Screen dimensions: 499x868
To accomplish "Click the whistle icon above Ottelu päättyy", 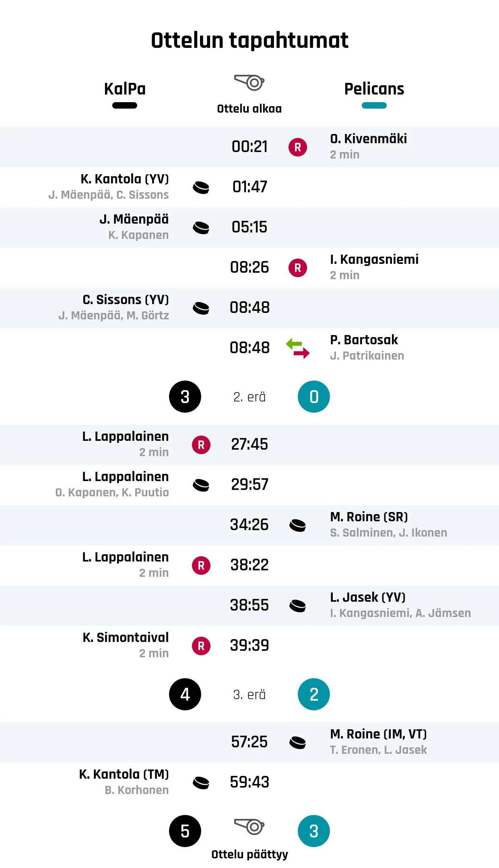I will click(x=249, y=826).
